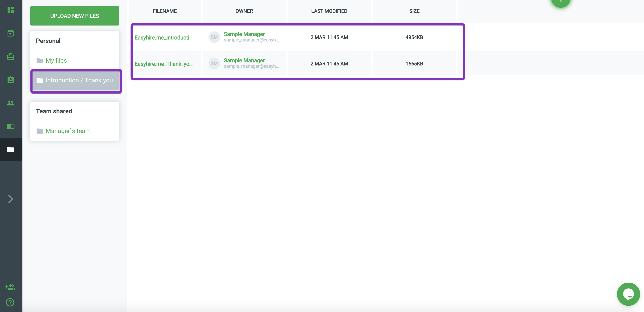Image resolution: width=644 pixels, height=312 pixels.
Task: Open the open-book library icon in sidebar
Action: point(10,126)
